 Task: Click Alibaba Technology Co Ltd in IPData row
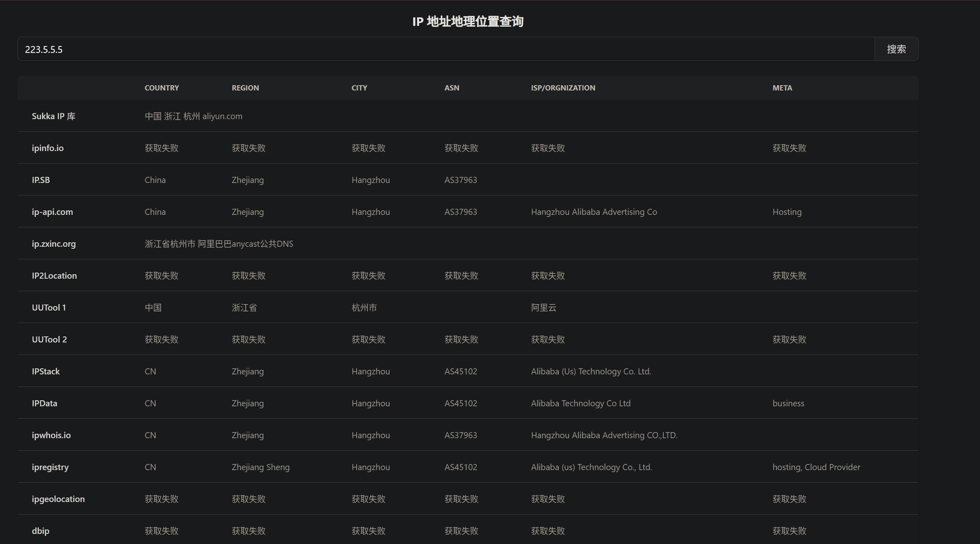580,403
